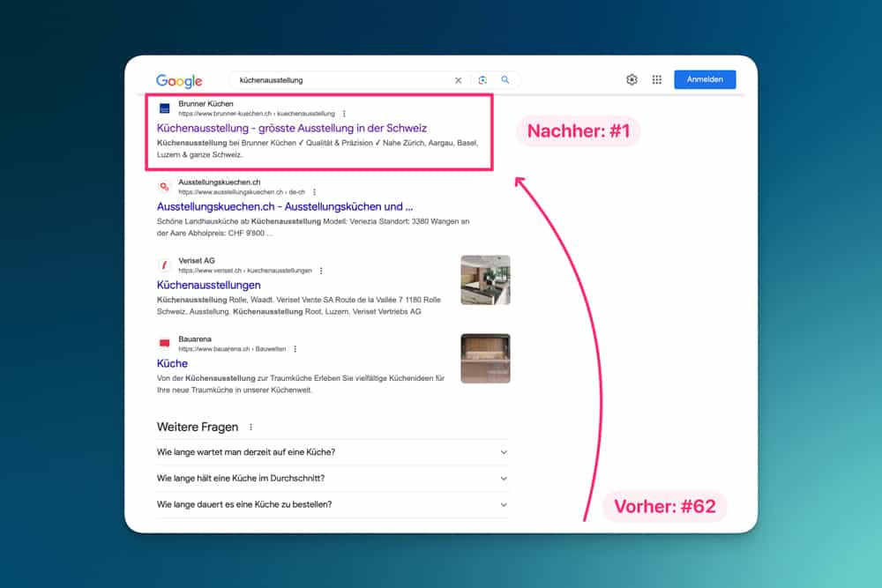Screen dimensions: 882x588
Task: Click the Veriset kitchen thumbnail image
Action: (x=485, y=280)
